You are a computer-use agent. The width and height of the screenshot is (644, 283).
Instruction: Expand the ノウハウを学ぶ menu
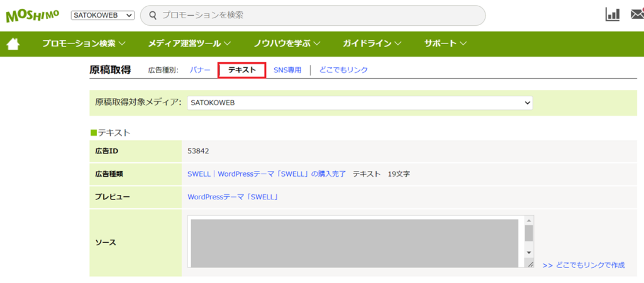click(287, 43)
